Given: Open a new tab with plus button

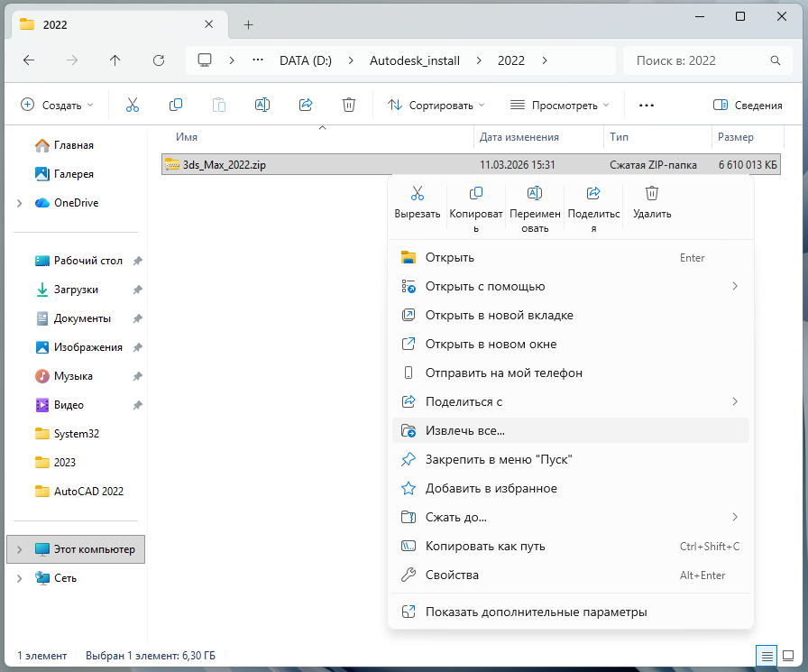Looking at the screenshot, I should (x=248, y=24).
